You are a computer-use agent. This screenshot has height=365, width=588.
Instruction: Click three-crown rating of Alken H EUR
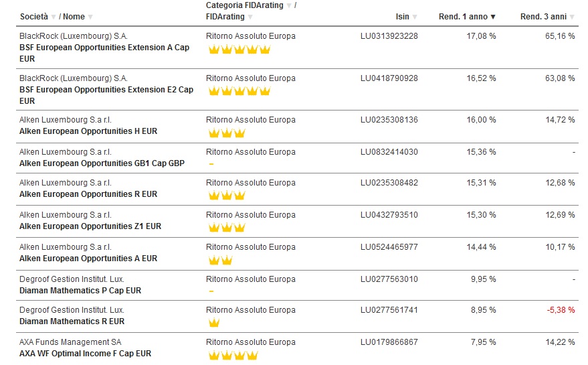[x=227, y=133]
